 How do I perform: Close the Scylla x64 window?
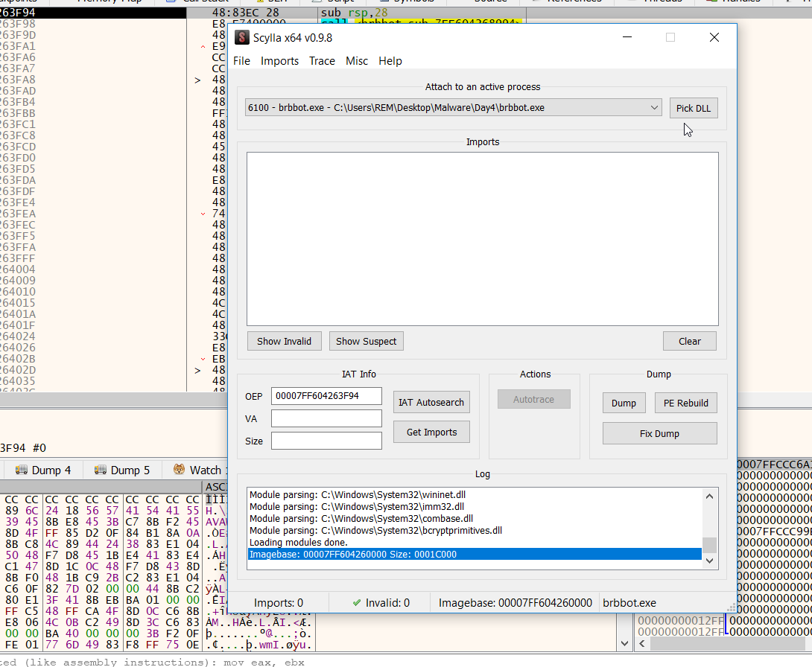tap(714, 37)
